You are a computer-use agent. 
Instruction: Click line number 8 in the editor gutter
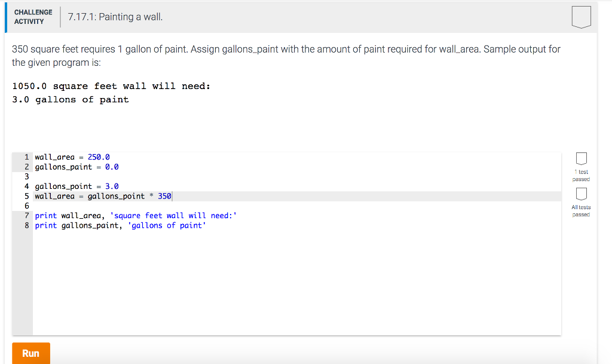tap(25, 225)
